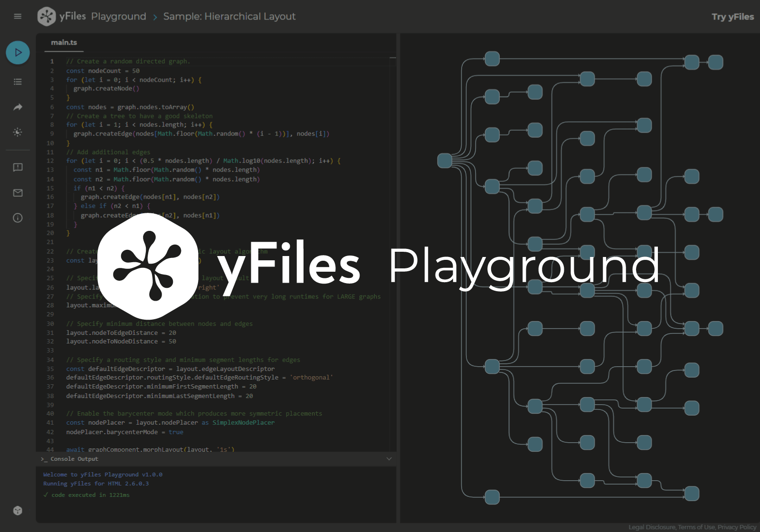
Task: Open the feedback speech-bubble icon
Action: (x=18, y=167)
